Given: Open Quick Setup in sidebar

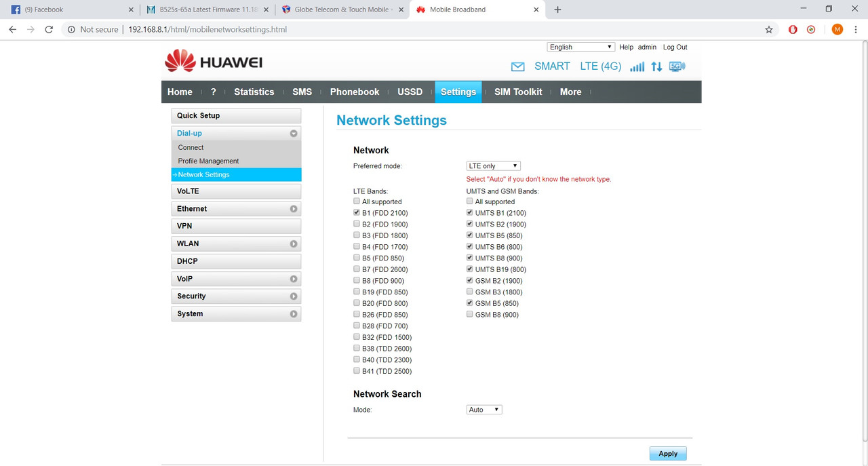Looking at the screenshot, I should click(x=236, y=116).
